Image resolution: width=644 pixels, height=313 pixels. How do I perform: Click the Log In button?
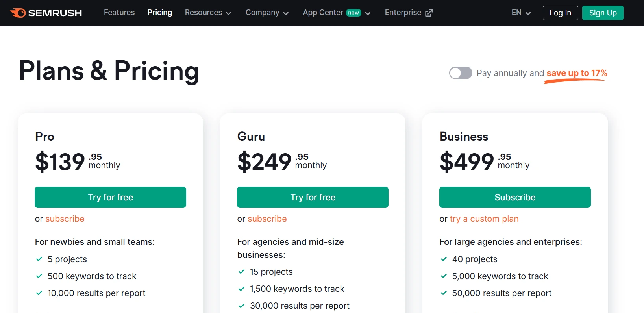coord(560,13)
